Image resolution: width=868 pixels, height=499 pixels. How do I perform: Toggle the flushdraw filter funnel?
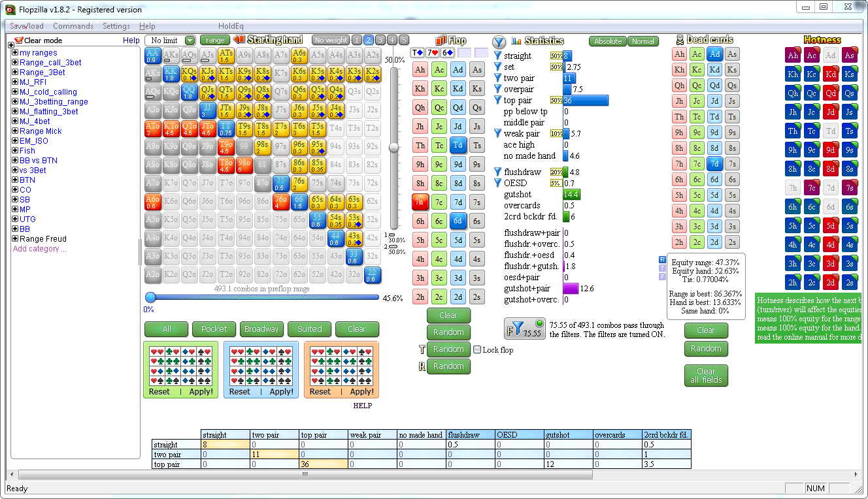pos(498,172)
